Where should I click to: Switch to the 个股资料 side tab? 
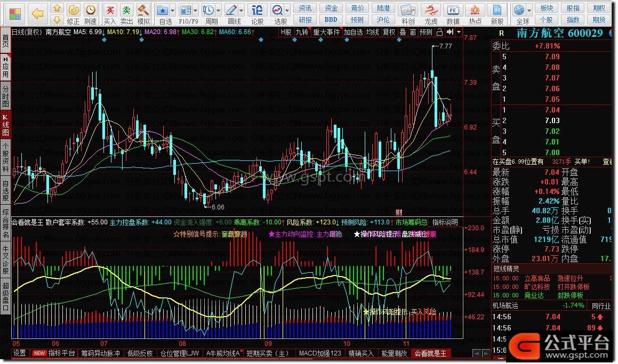click(x=5, y=158)
